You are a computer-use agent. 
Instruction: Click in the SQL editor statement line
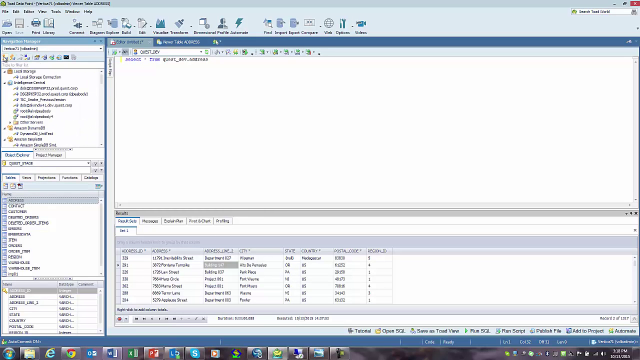[x=167, y=60]
